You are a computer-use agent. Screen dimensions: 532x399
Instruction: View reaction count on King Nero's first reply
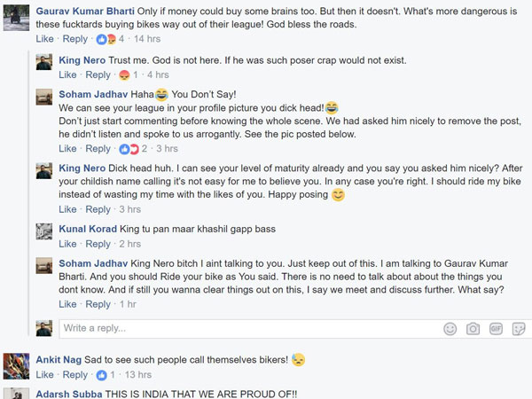131,74
